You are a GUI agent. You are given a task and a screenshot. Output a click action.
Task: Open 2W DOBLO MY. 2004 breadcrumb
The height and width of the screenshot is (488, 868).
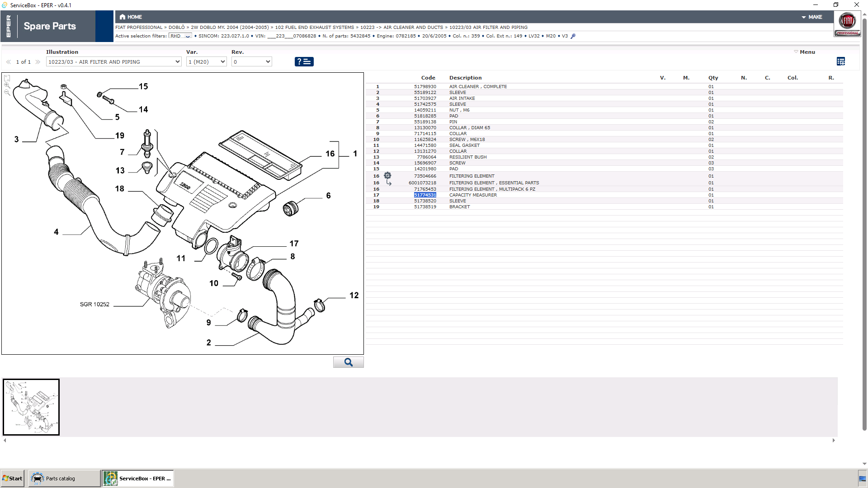coord(230,28)
